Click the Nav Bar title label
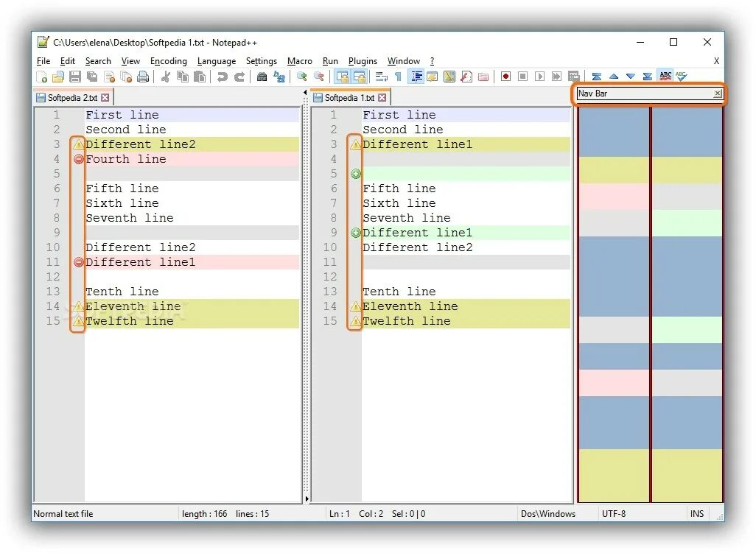The height and width of the screenshot is (553, 756). (x=592, y=94)
